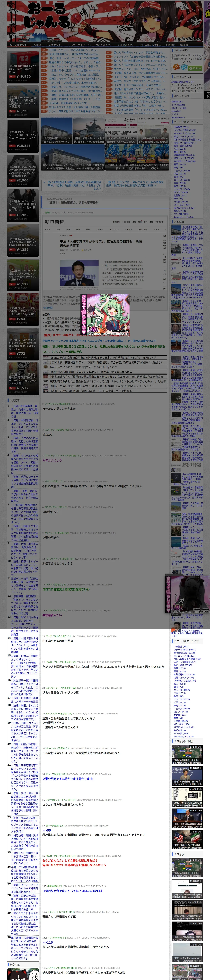Open 中東情勢 (891) in upper category archive
Viewport: 210px width, 980px height.
coord(181,127)
